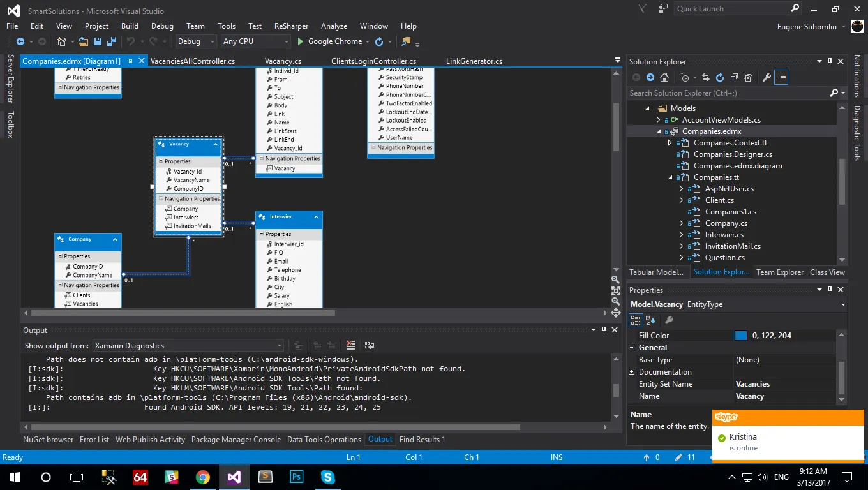This screenshot has width=868, height=490.
Task: Open Properties wrench icon in Solution Explorer
Action: 767,77
